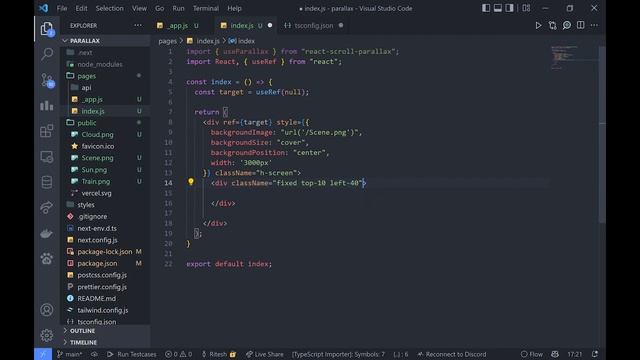Open the Remote Explorer icon

pos(47,157)
